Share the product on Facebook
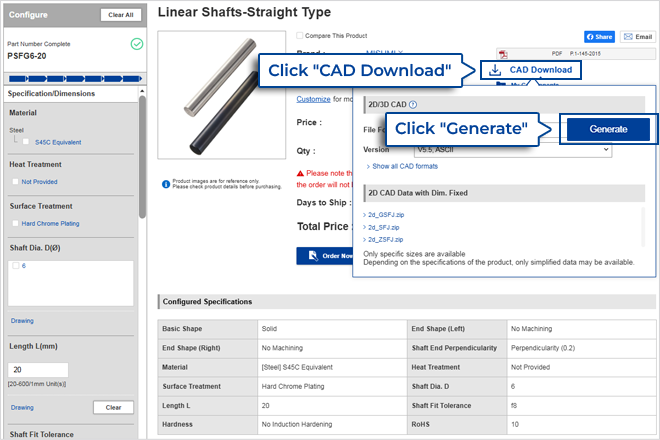This screenshot has height=440, width=660. [599, 36]
